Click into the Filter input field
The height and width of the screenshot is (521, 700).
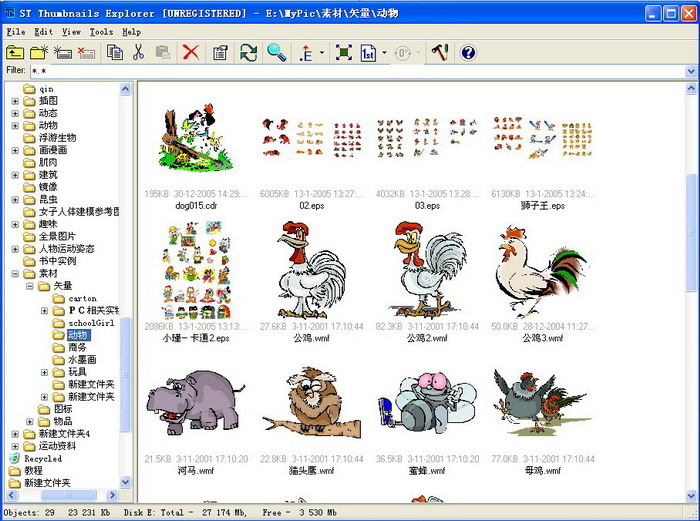pos(357,71)
